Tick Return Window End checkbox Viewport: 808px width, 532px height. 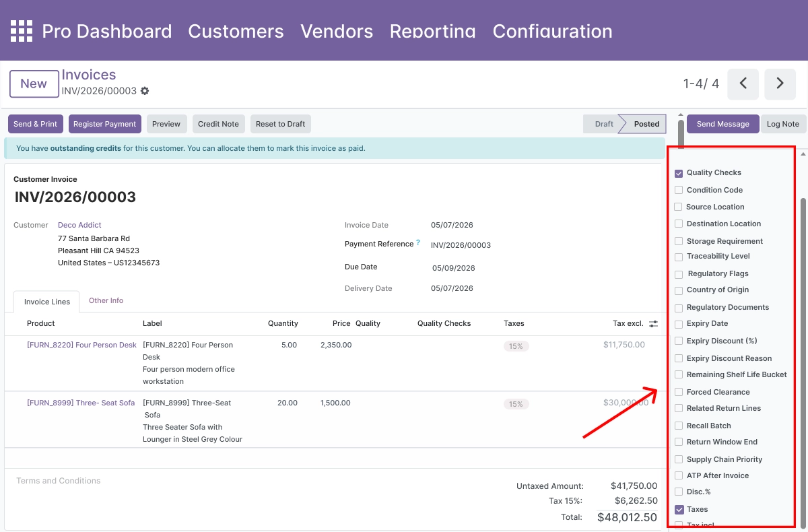pos(679,442)
